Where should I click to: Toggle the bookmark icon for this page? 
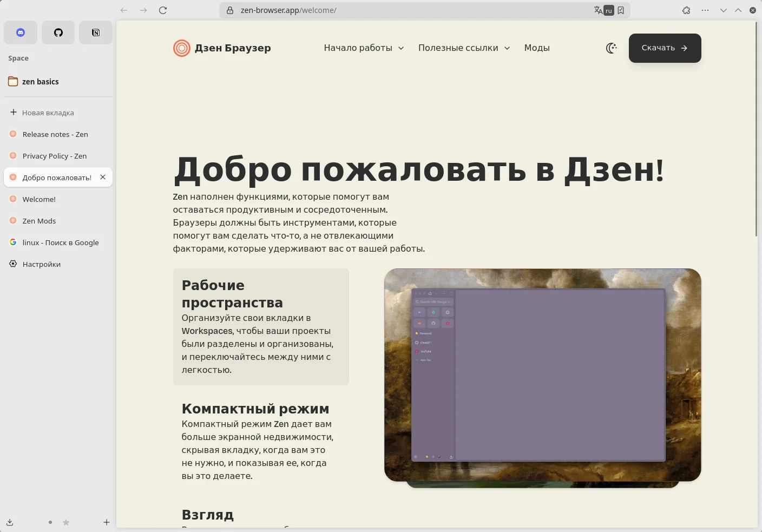(621, 10)
